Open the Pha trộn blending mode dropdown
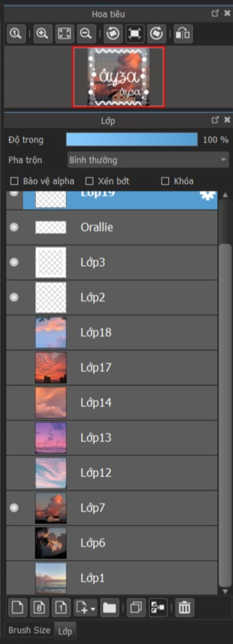Viewport: 233px width, 644px height. pos(148,160)
